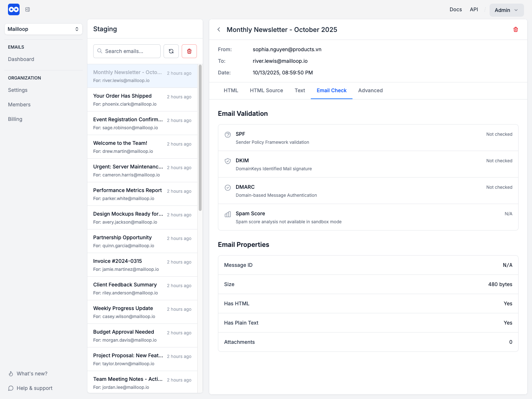
Task: Expand the check circle icon beside DMARC
Action: coord(228,187)
